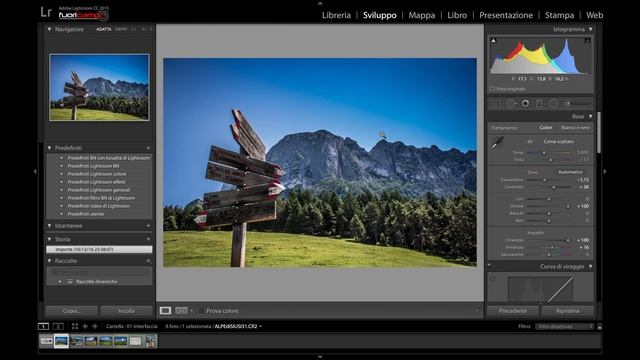Image resolution: width=640 pixels, height=360 pixels.
Task: Collapse the Base panel
Action: point(590,116)
